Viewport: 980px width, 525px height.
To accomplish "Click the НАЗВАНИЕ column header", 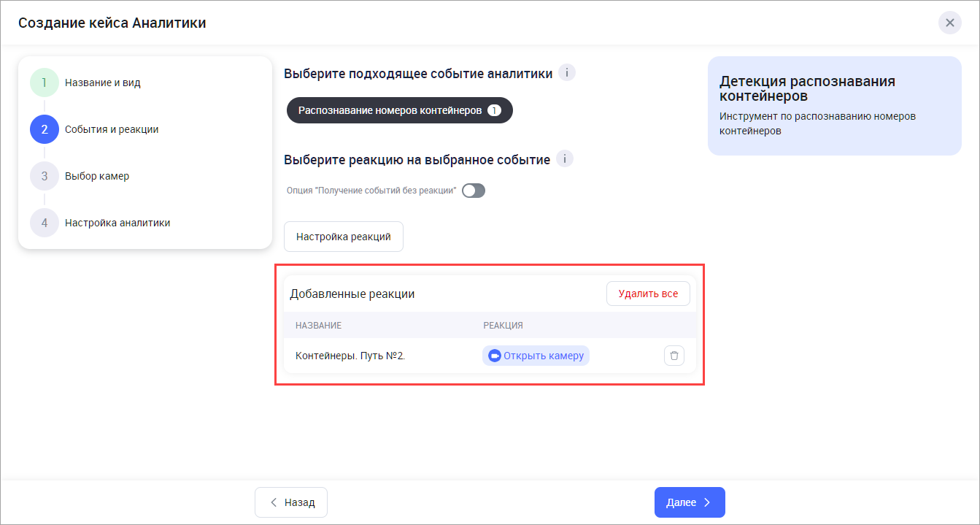I will (318, 325).
